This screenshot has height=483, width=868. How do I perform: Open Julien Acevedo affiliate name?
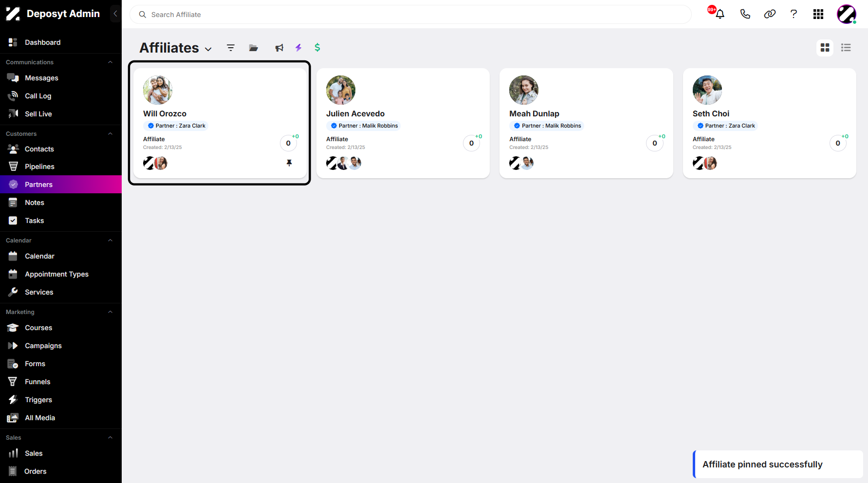click(x=355, y=113)
